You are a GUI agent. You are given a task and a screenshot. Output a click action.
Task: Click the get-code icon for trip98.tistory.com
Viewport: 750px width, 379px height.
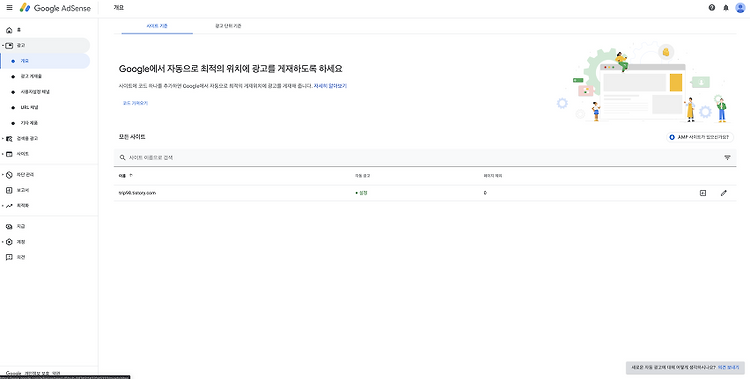coord(703,193)
